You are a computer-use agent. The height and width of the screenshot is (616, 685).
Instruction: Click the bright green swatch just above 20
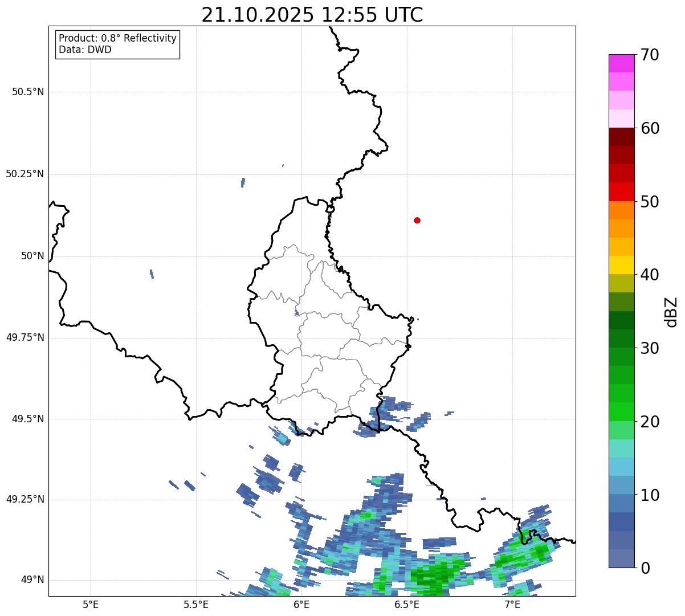coord(621,412)
